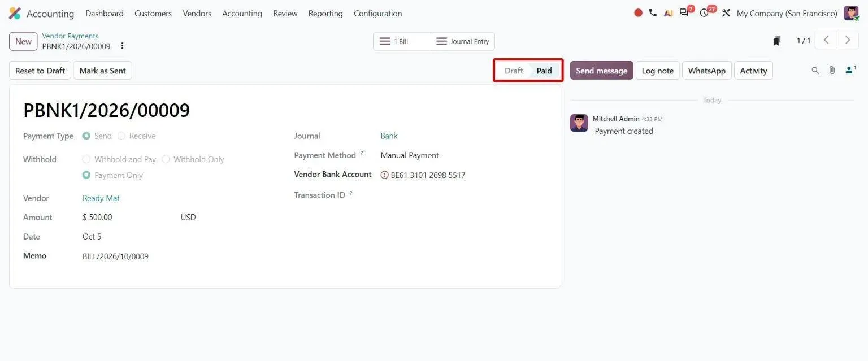Select Withhold and Pay radio option

(x=86, y=159)
